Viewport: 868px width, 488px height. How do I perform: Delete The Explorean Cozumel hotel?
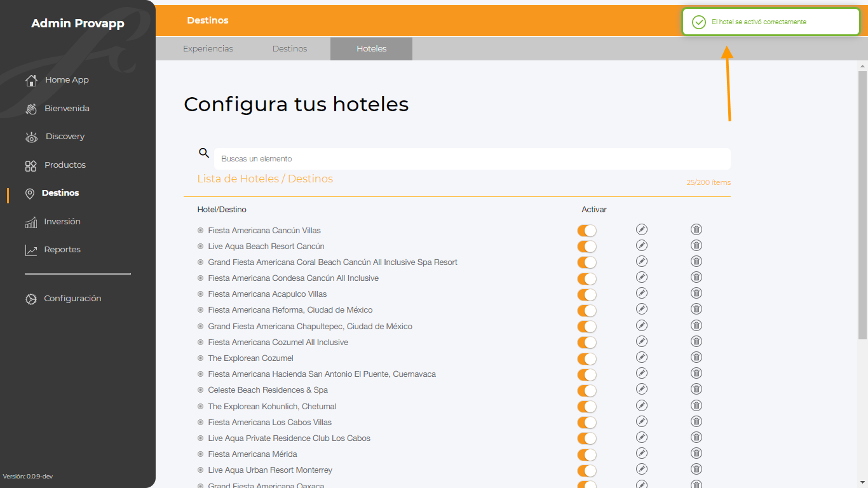coord(696,357)
